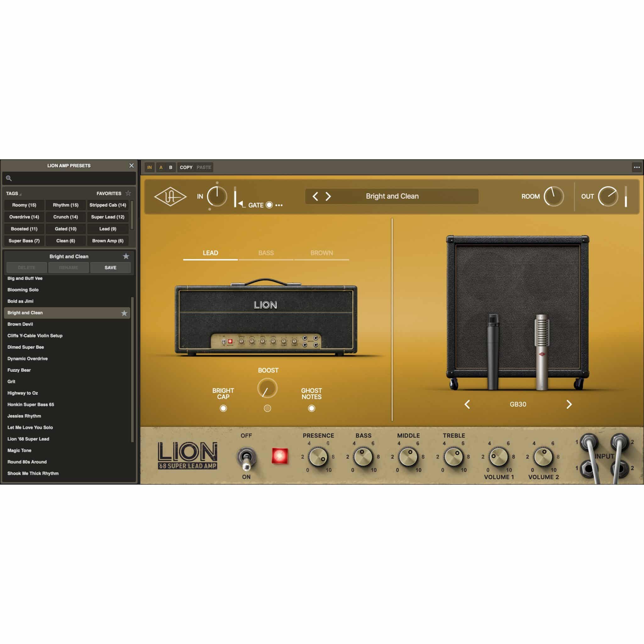Click top input jack 2
Screen dimensions: 644x644
coord(619,442)
